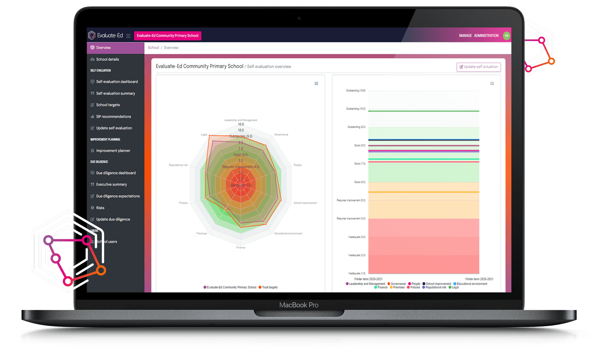Viewport: 598px width, 364px height.
Task: Click the Update self evaluation button
Action: [478, 67]
